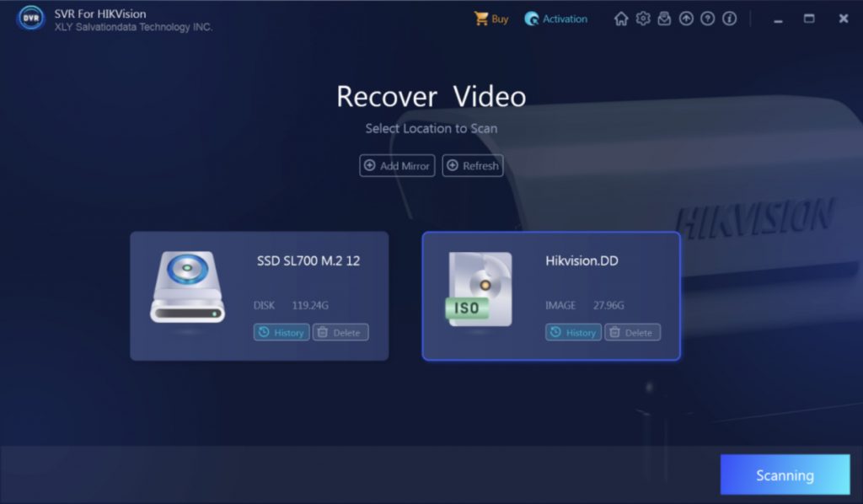Viewport: 863px width, 504px height.
Task: Open History for SSD SL700 disk
Action: pyautogui.click(x=281, y=332)
